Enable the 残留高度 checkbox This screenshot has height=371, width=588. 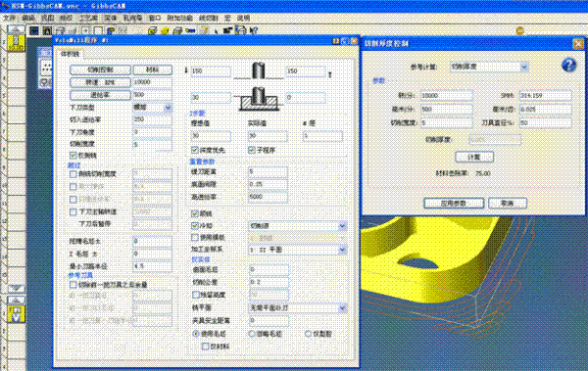pos(196,295)
